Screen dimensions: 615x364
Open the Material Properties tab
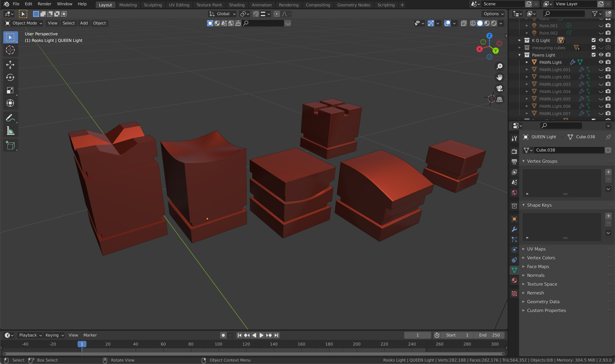(514, 280)
